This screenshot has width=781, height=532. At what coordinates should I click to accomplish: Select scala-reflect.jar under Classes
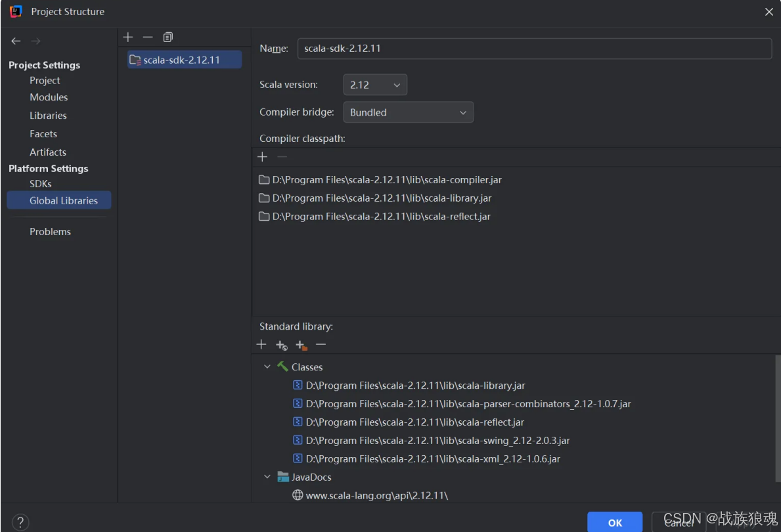[415, 422]
